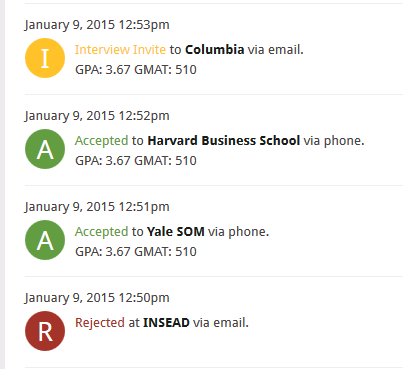Image resolution: width=403 pixels, height=369 pixels.
Task: Click the January 9, 2015 12:53pm timestamp
Action: coord(97,25)
